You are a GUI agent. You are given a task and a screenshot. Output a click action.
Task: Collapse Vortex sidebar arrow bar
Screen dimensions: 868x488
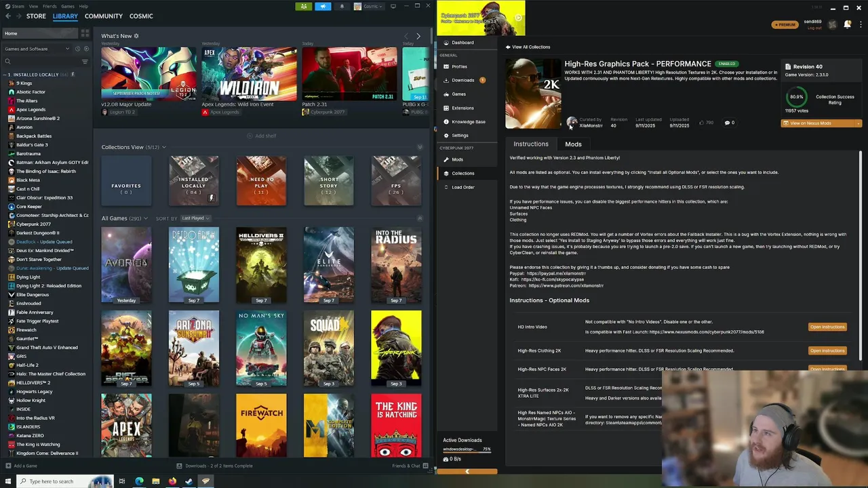tap(467, 472)
